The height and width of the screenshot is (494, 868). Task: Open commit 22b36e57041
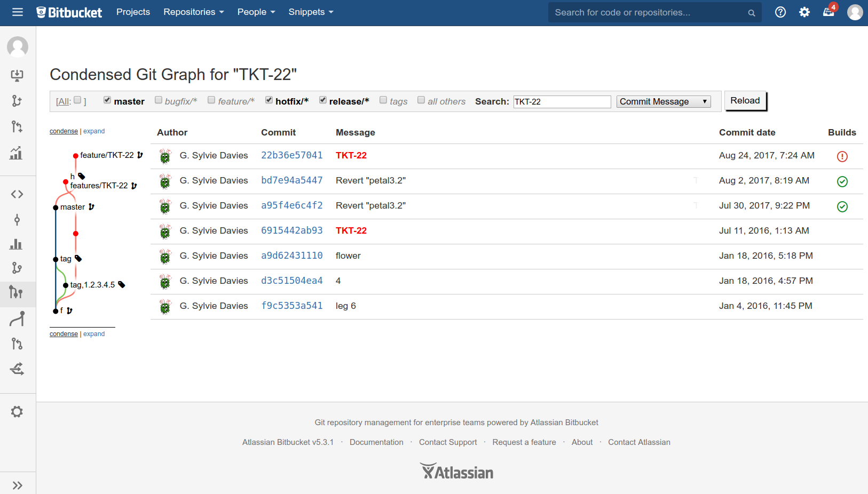coord(292,155)
